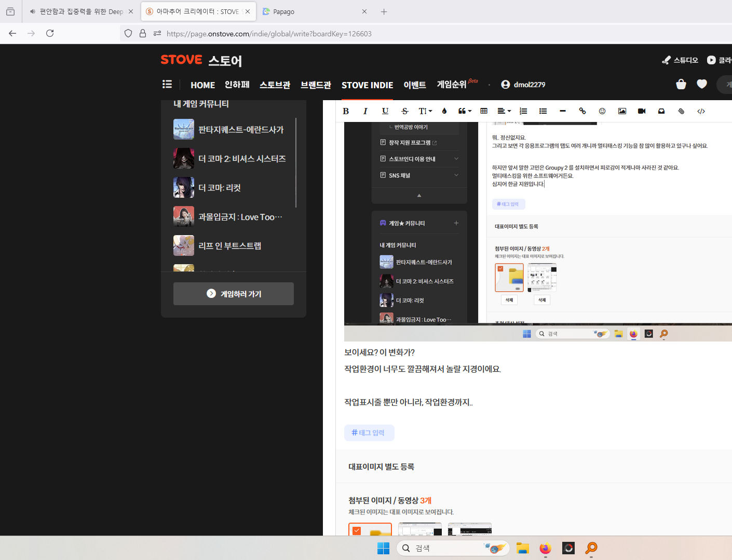The image size is (732, 560).
Task: Open the font size dropdown
Action: coord(425,111)
